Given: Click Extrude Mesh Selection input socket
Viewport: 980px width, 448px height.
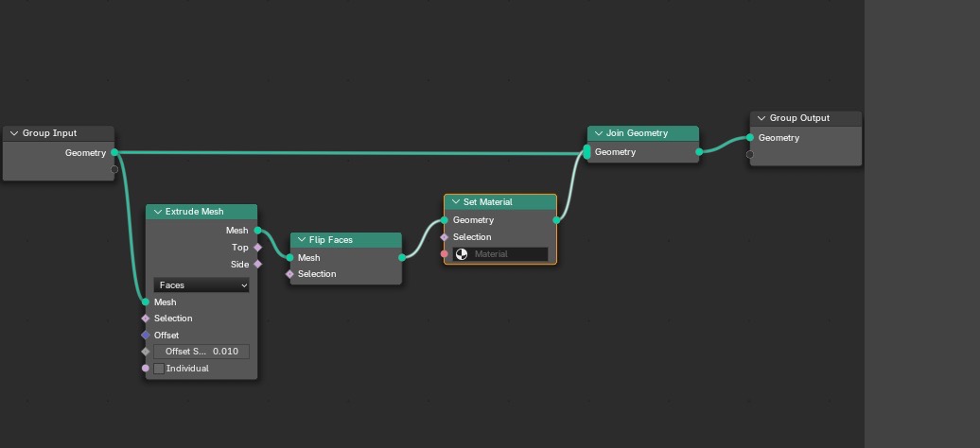Looking at the screenshot, I should (146, 319).
